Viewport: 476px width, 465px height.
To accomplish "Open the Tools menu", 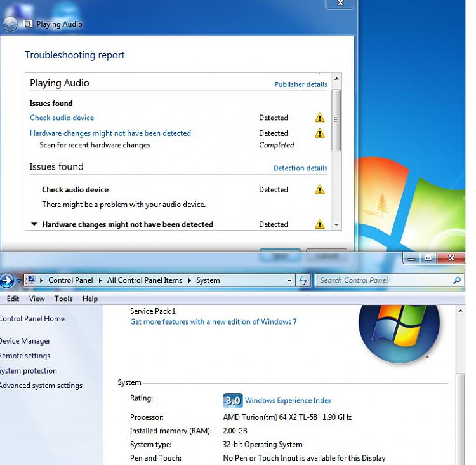I will 63,299.
